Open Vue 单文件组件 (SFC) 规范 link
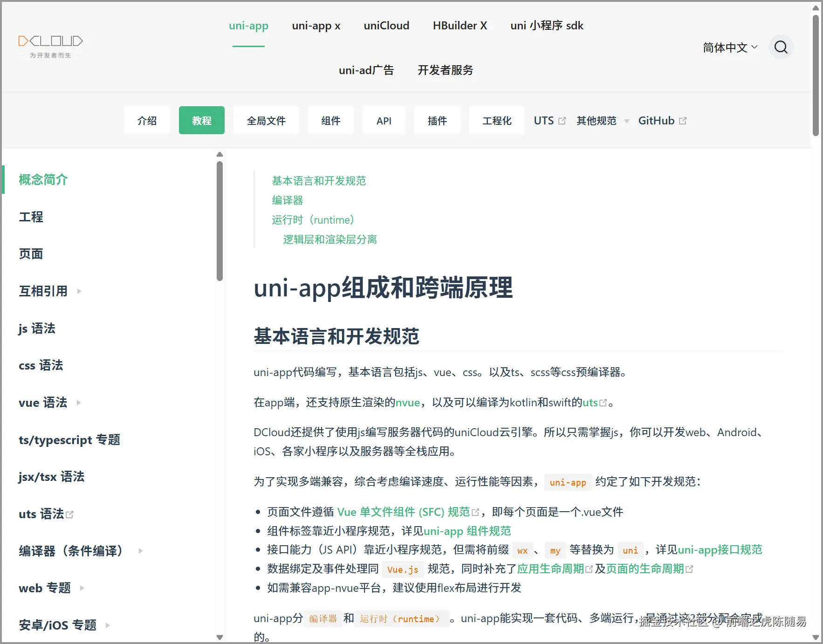 [403, 512]
